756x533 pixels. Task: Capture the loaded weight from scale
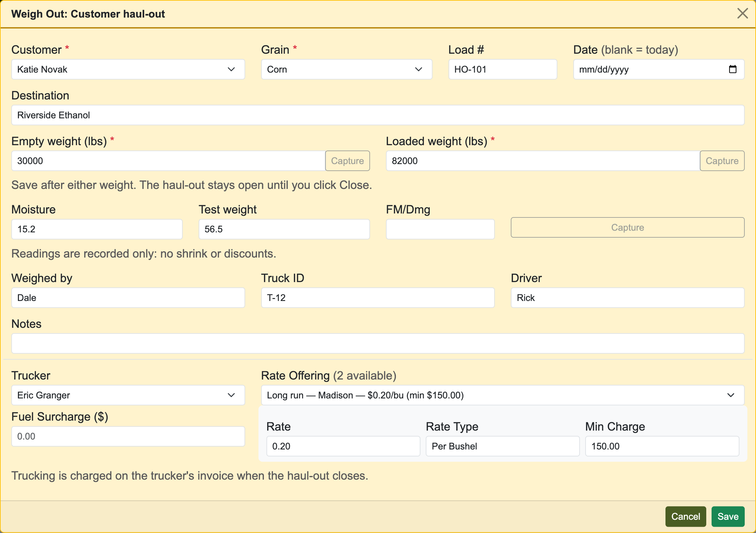coord(722,161)
